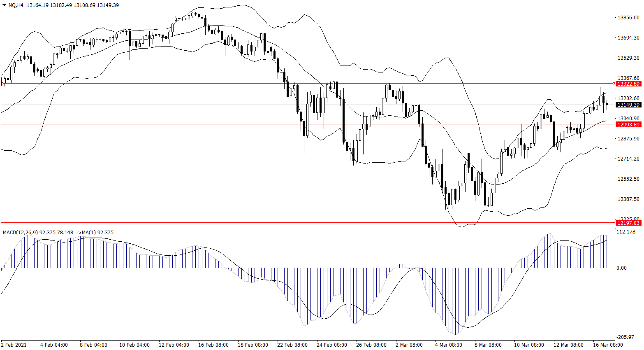The image size is (644, 350).
Task: Select the red 12197.03 price tag
Action: coord(628,223)
